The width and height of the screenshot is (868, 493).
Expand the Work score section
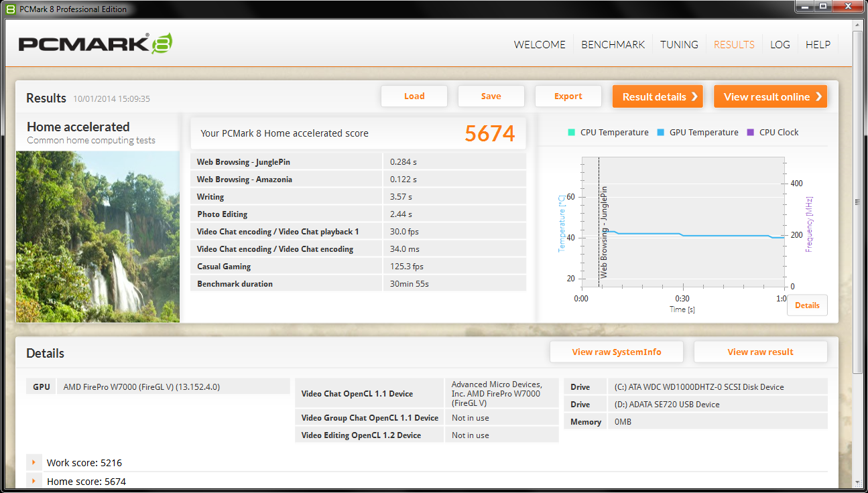click(34, 462)
